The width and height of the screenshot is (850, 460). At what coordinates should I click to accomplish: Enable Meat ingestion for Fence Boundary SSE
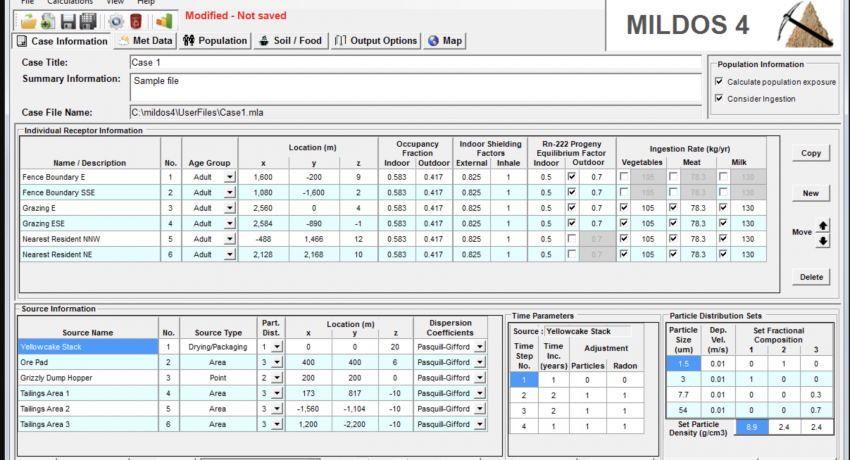[x=673, y=192]
